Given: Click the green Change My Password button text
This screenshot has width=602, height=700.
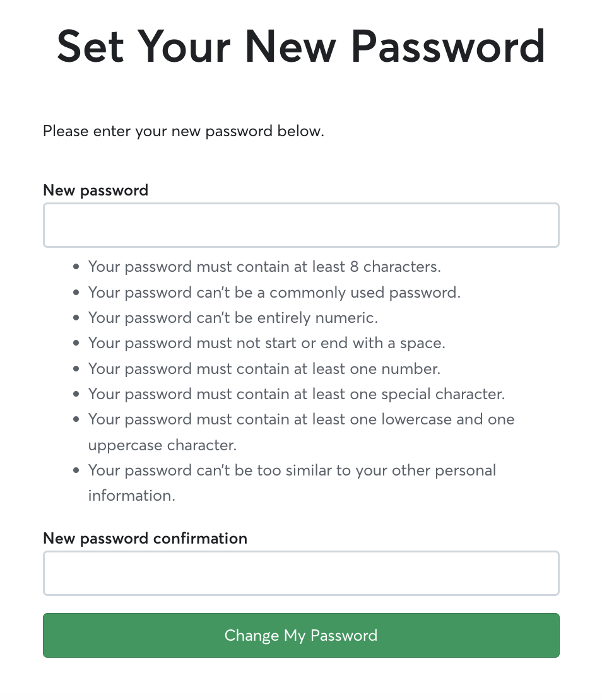Looking at the screenshot, I should pyautogui.click(x=301, y=636).
